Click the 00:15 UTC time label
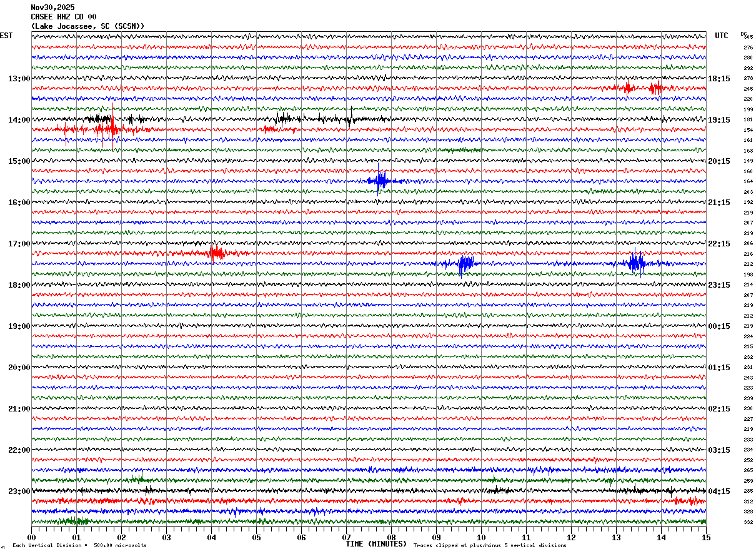The height and width of the screenshot is (554, 756). tap(719, 326)
